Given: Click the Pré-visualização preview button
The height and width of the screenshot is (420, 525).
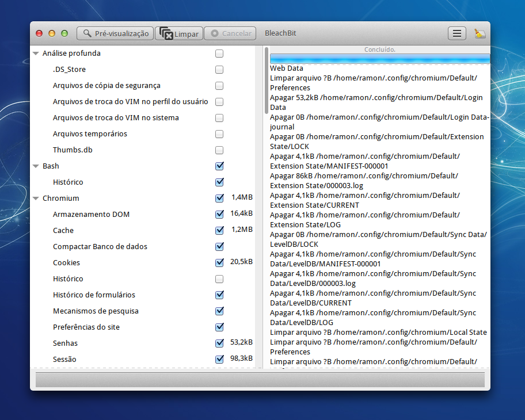Looking at the screenshot, I should pyautogui.click(x=115, y=33).
